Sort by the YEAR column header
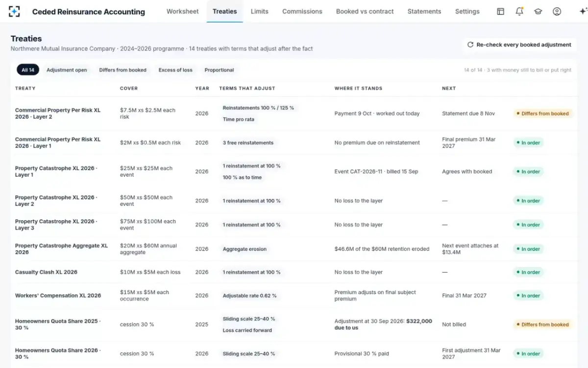588x368 pixels. tap(202, 88)
